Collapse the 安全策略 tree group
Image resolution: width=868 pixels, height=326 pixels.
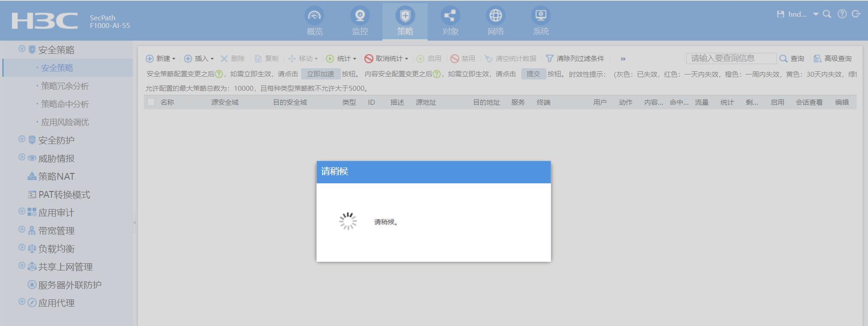pos(22,49)
